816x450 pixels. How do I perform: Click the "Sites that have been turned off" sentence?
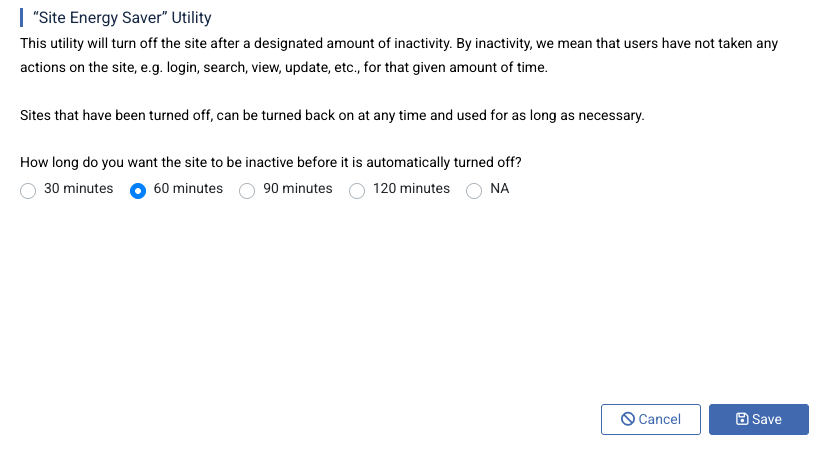click(332, 115)
